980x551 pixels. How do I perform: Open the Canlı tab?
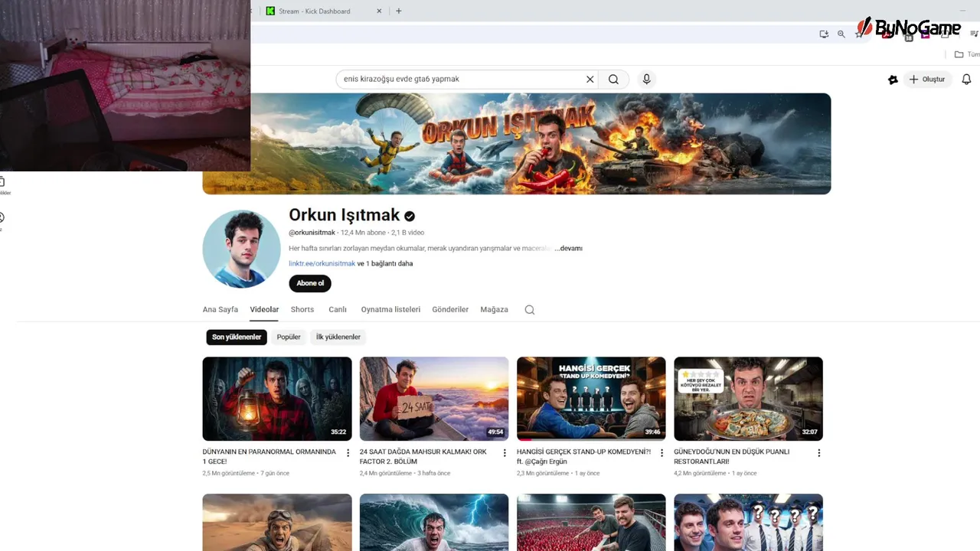(x=338, y=309)
